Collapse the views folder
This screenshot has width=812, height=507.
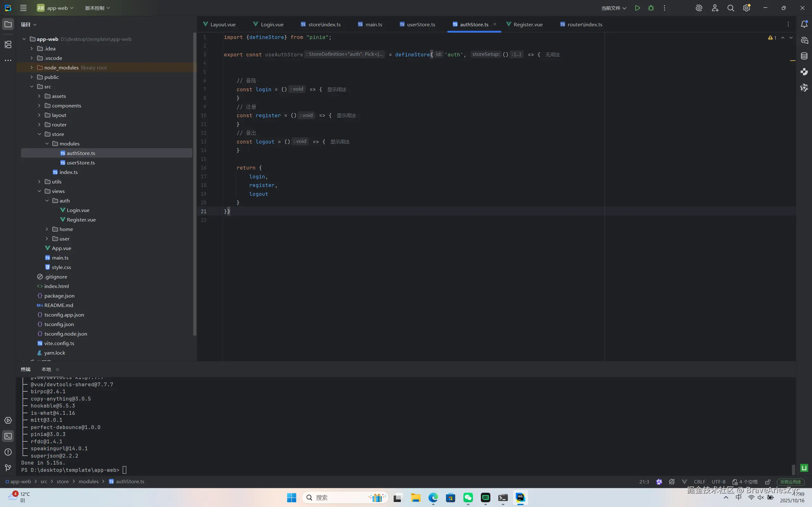pos(39,191)
